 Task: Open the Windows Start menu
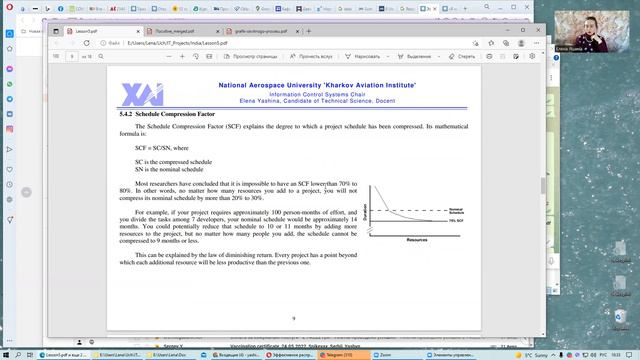tap(6, 355)
